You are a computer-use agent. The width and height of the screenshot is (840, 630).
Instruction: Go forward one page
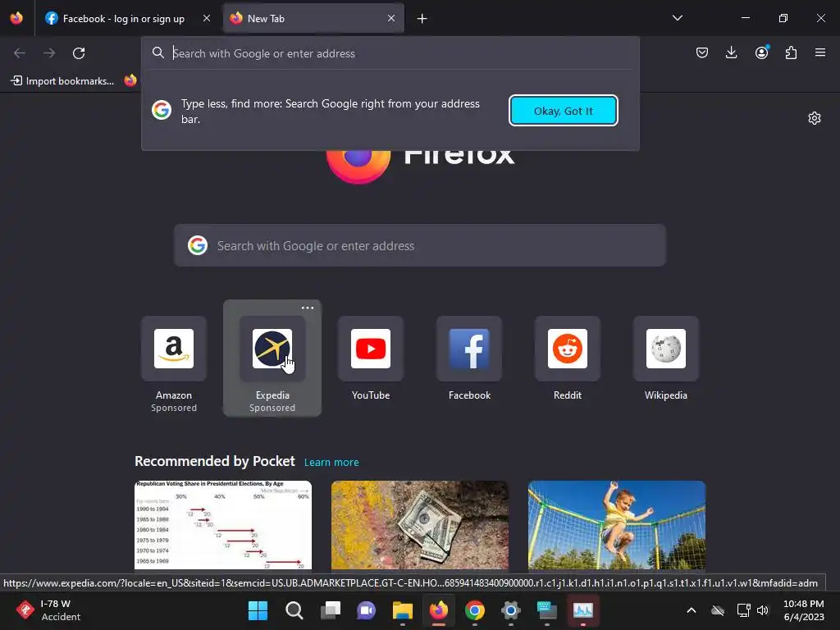pos(49,53)
